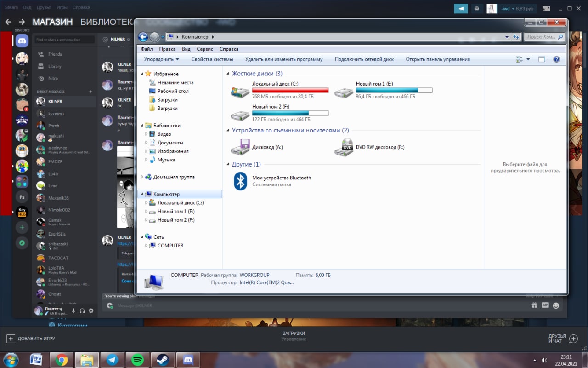Toggle the preview pane icon in Explorer
This screenshot has width=588, height=368.
coord(542,59)
